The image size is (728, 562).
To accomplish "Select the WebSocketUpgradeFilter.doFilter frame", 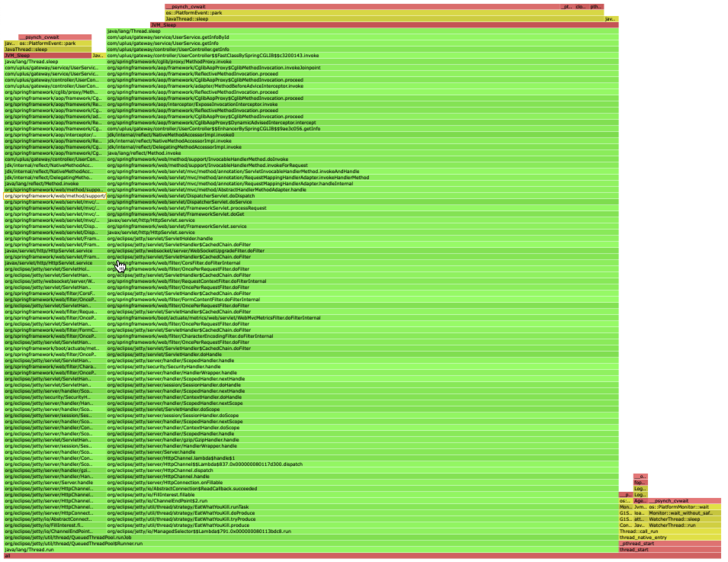I will click(x=362, y=251).
